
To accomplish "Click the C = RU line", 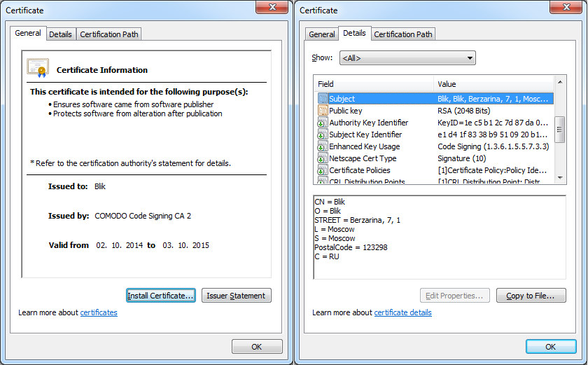I will click(327, 256).
